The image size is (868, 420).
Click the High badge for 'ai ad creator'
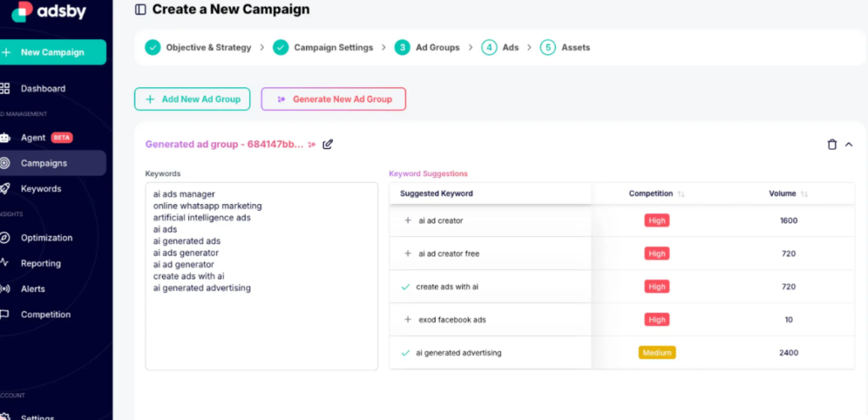click(x=657, y=220)
